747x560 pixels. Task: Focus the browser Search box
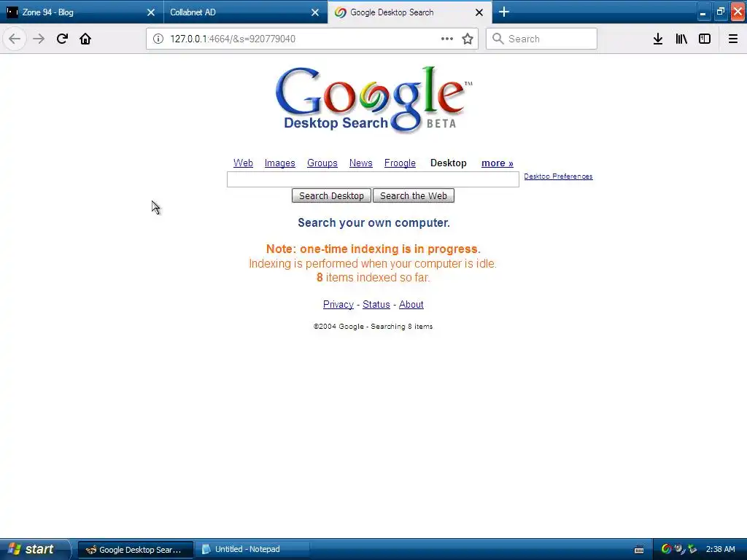pos(541,39)
